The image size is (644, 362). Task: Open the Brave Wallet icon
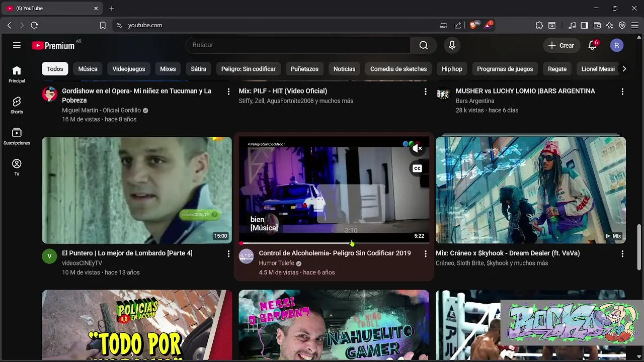pos(597,25)
